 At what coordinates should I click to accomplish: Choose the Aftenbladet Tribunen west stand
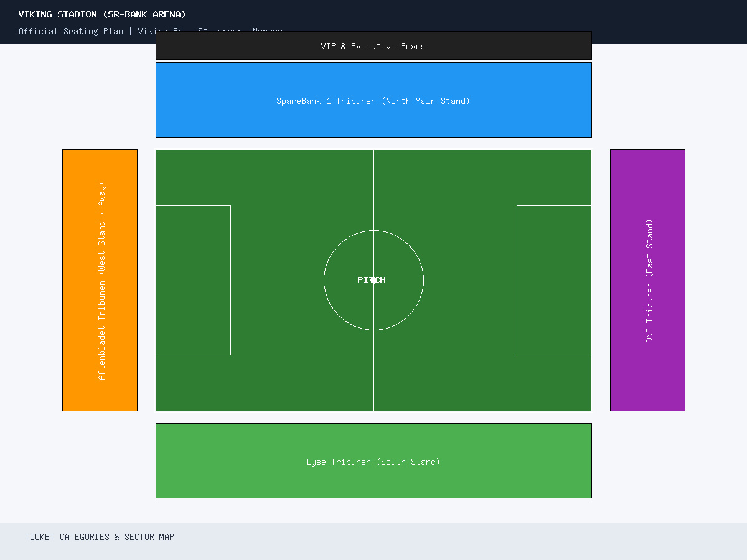point(100,280)
